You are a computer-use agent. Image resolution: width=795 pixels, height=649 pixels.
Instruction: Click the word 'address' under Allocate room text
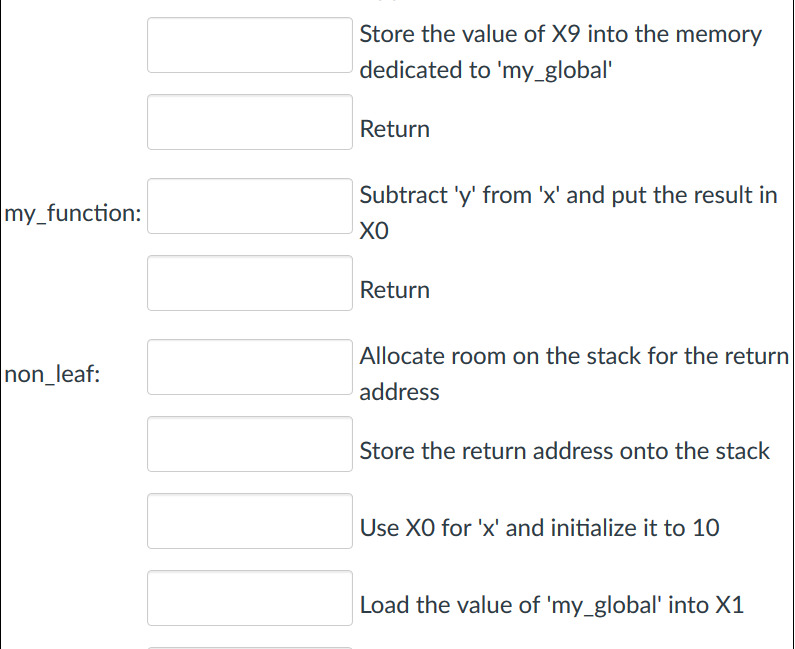pos(399,392)
